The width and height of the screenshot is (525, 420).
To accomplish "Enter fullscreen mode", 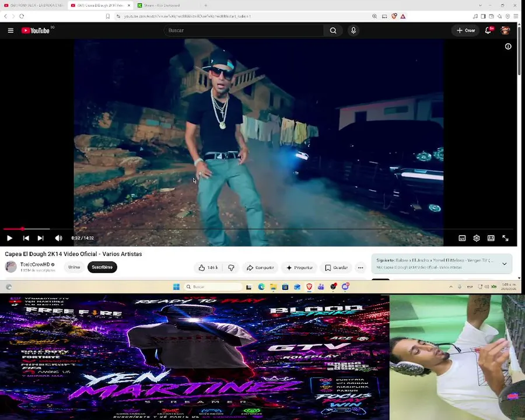I will 506,238.
